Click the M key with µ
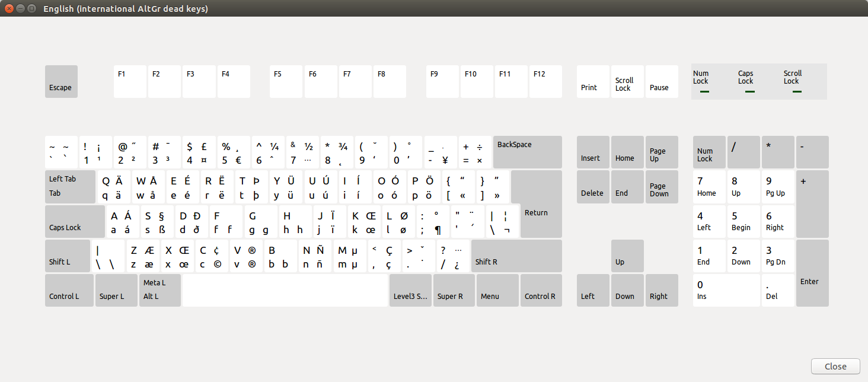 click(349, 256)
